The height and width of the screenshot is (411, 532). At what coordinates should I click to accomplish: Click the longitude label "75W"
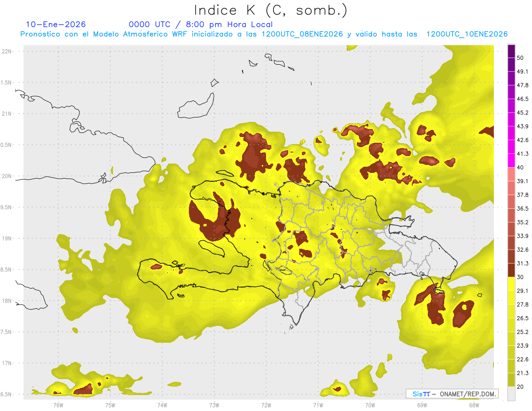[x=110, y=405]
